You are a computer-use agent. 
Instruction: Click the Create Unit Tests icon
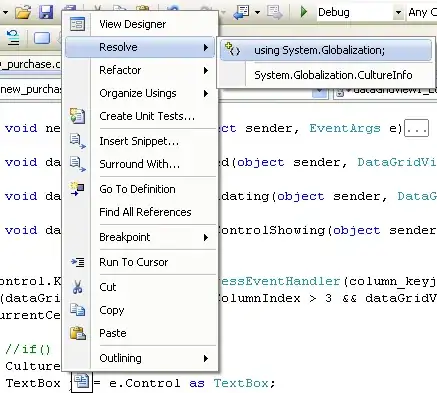click(77, 116)
